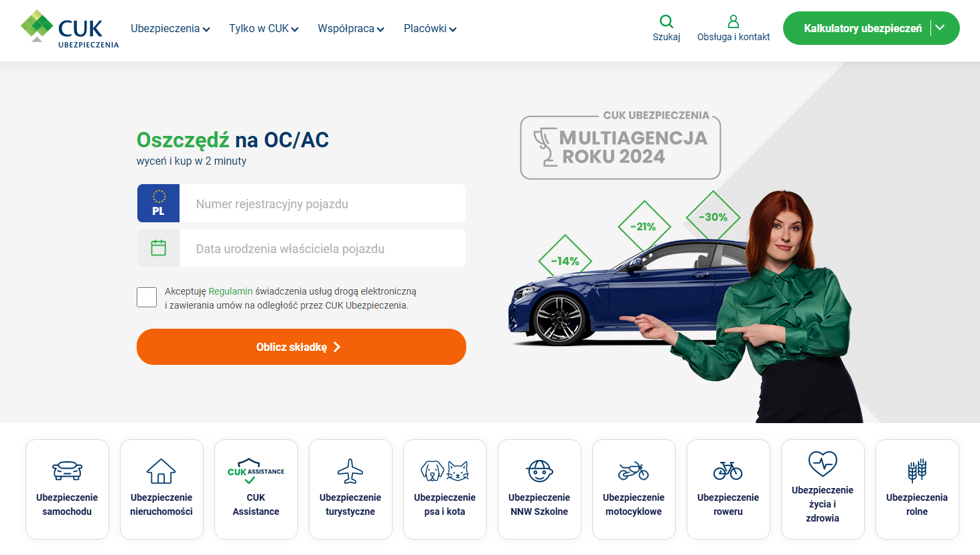Open the Współpraca menu
The image size is (980, 555).
(351, 29)
